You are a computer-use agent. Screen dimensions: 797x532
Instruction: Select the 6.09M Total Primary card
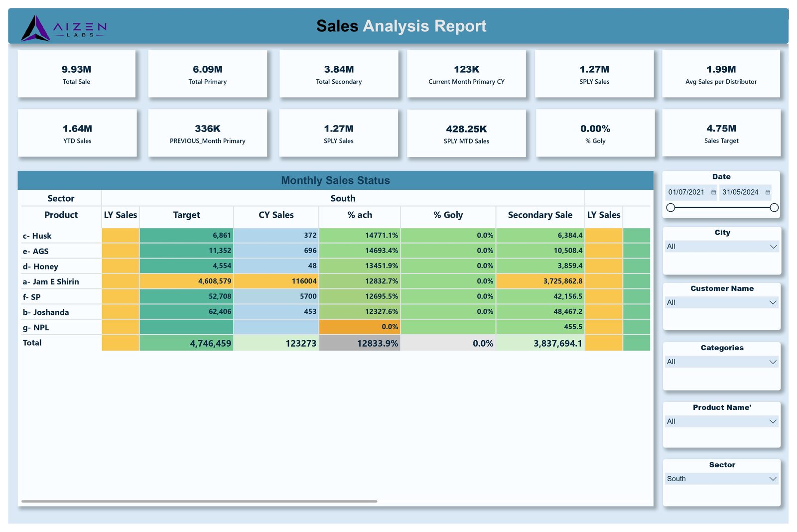tap(208, 74)
